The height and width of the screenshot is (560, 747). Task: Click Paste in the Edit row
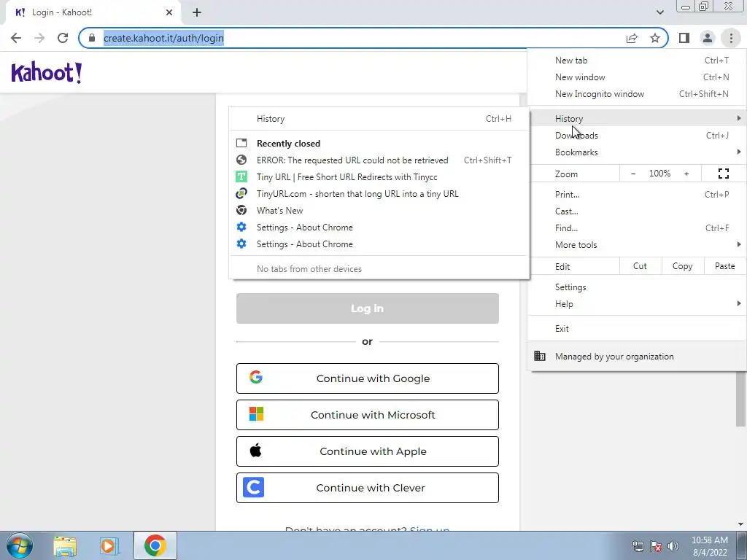pos(724,266)
